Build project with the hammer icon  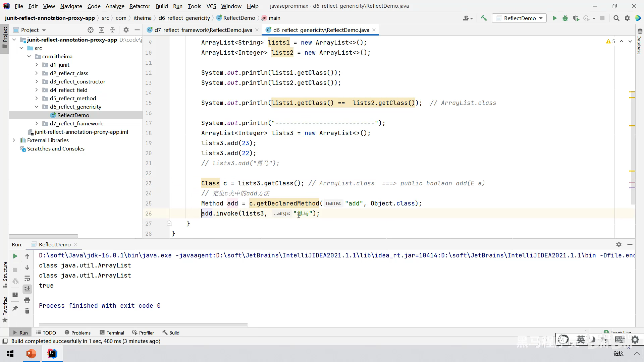[x=484, y=18]
